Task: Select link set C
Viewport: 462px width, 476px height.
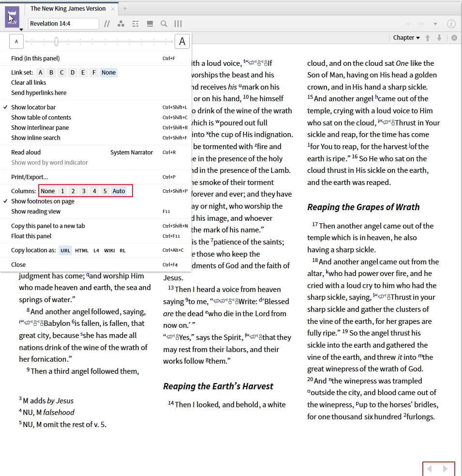Action: click(x=62, y=73)
